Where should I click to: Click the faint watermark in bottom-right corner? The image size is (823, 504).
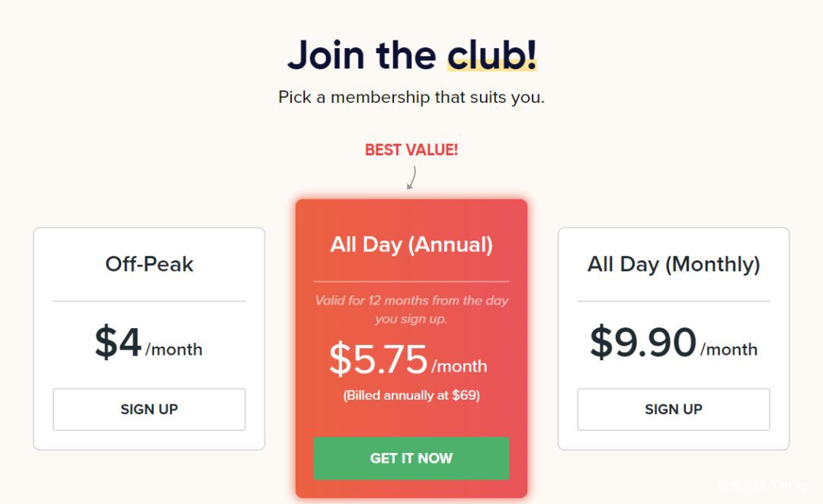[764, 484]
